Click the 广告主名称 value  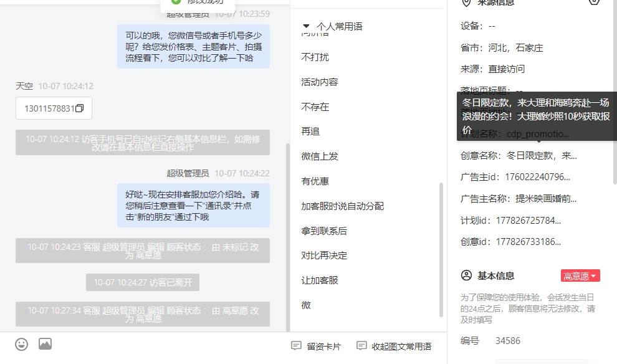(546, 199)
